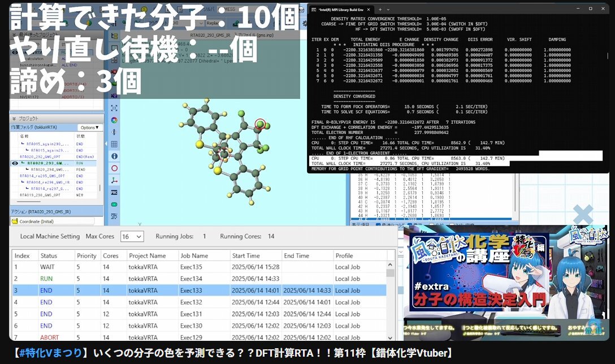
Task: Click the Cores column header
Action: 112,255
